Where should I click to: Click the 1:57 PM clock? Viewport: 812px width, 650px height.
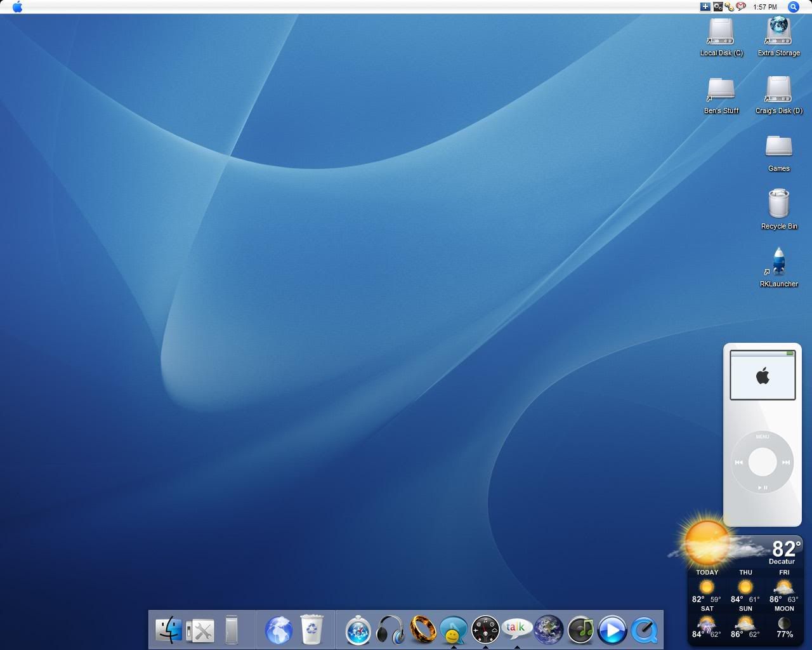pyautogui.click(x=765, y=7)
